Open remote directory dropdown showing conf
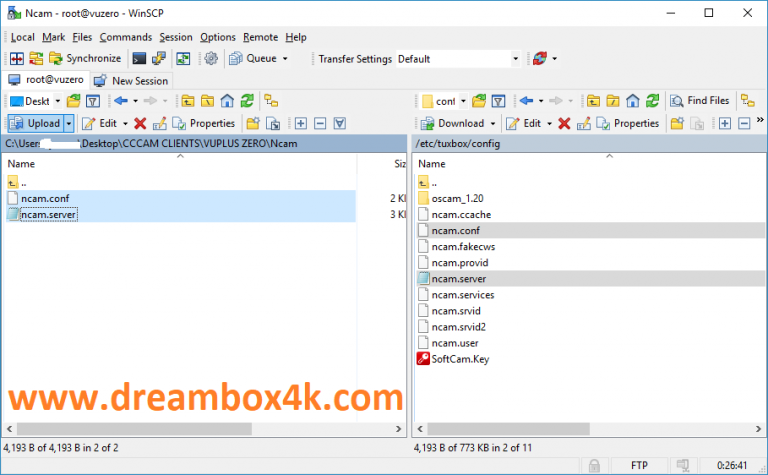The height and width of the screenshot is (475, 768). point(444,101)
